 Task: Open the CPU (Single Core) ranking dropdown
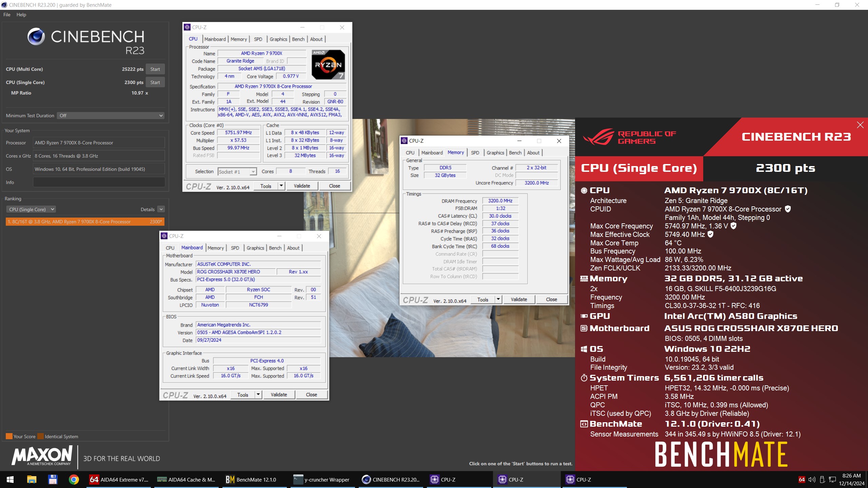pyautogui.click(x=31, y=209)
